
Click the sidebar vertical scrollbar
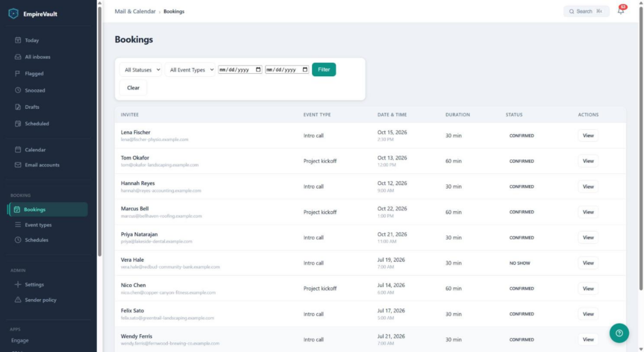coord(99,132)
